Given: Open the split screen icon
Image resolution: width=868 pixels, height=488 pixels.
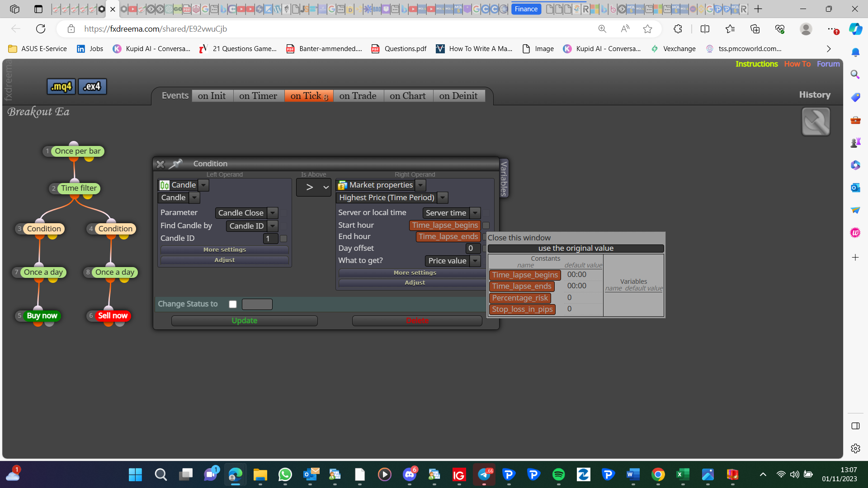Looking at the screenshot, I should coord(705,29).
